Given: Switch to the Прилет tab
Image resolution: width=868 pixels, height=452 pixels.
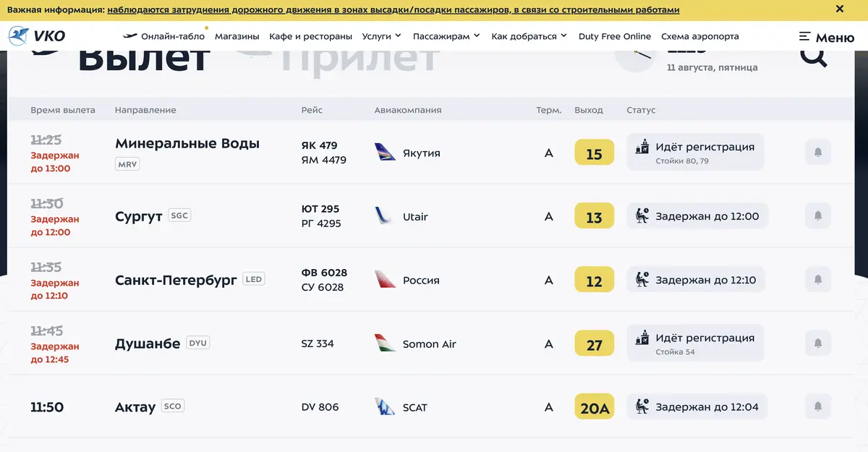Looking at the screenshot, I should click(359, 59).
